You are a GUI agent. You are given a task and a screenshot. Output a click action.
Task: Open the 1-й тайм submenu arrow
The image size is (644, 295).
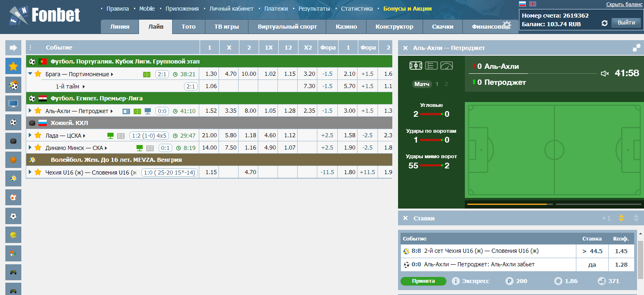click(84, 87)
